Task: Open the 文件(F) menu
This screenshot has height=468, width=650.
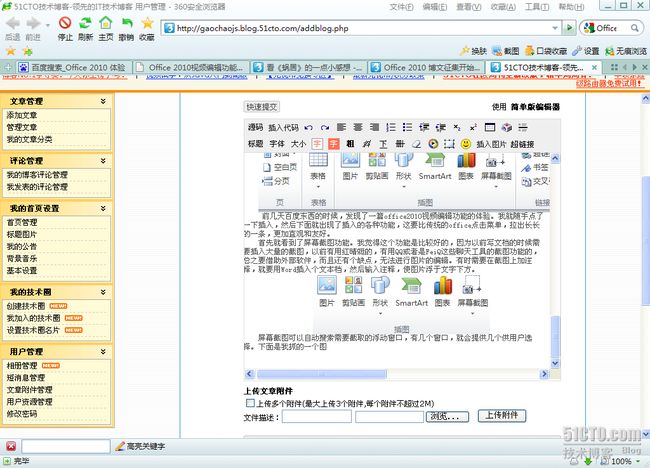Action: (x=401, y=7)
